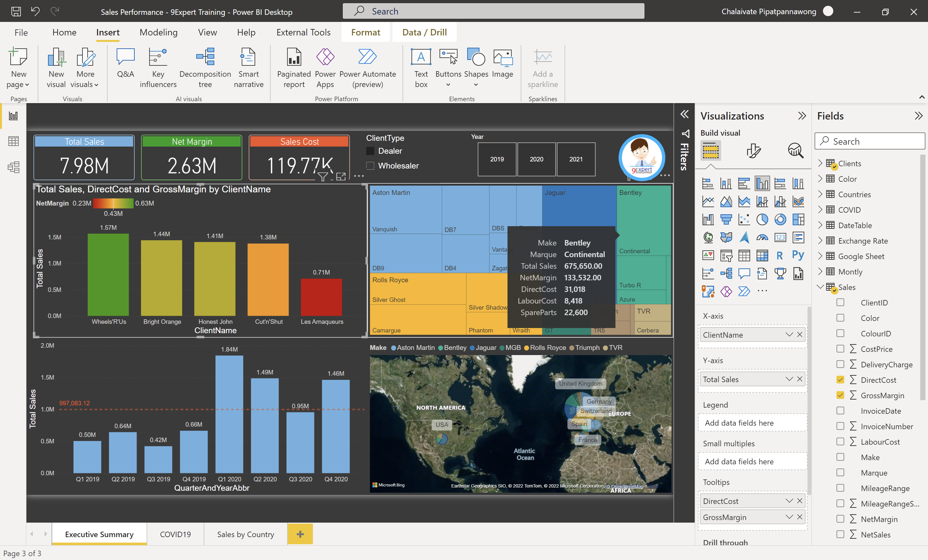This screenshot has height=560, width=928.
Task: Open the Key influencers visual
Action: (158, 68)
